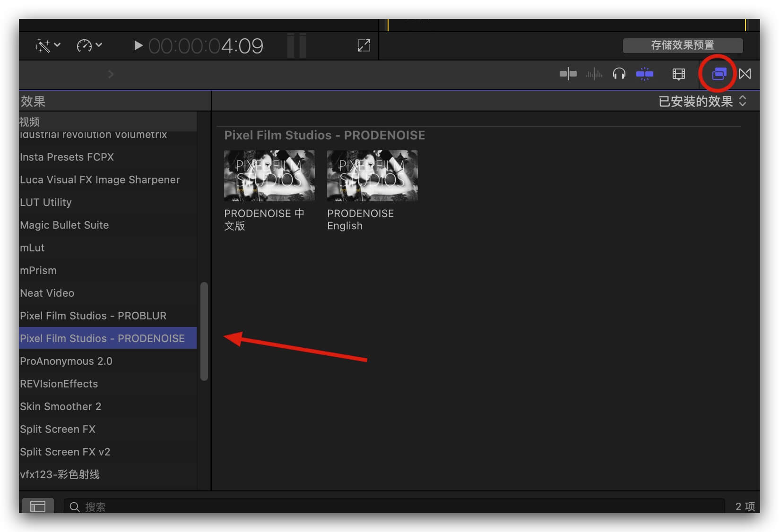Screen dimensions: 779x532
Task: Open the enhancements magic wand menu
Action: pos(47,45)
